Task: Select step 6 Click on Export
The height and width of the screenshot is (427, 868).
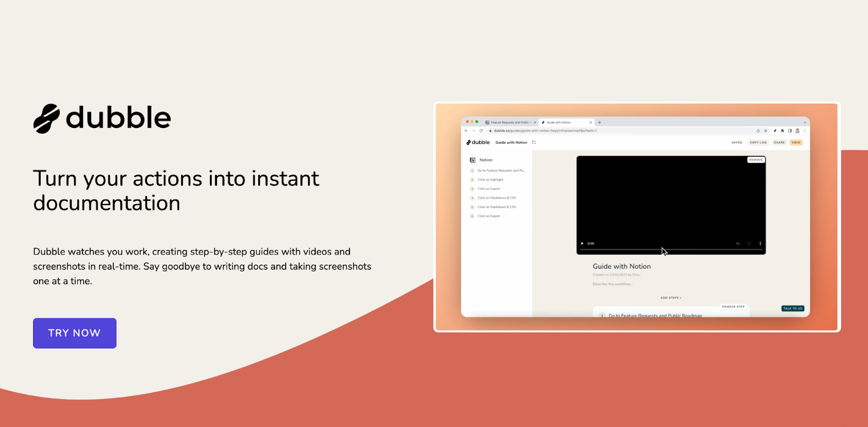Action: pos(486,216)
